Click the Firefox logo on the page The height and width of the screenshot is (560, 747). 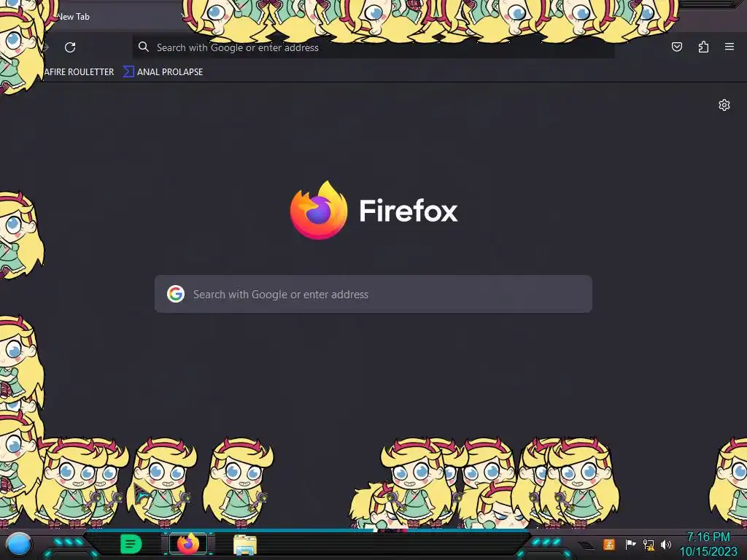pyautogui.click(x=319, y=210)
